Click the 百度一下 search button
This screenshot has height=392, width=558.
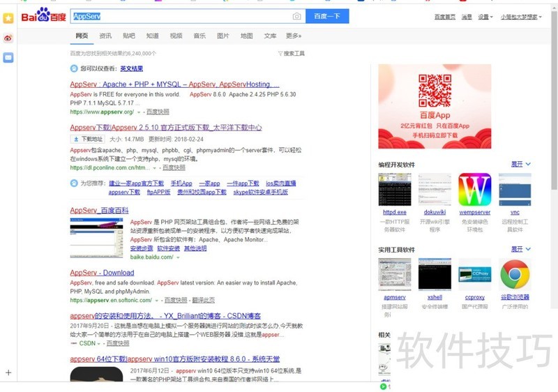327,16
